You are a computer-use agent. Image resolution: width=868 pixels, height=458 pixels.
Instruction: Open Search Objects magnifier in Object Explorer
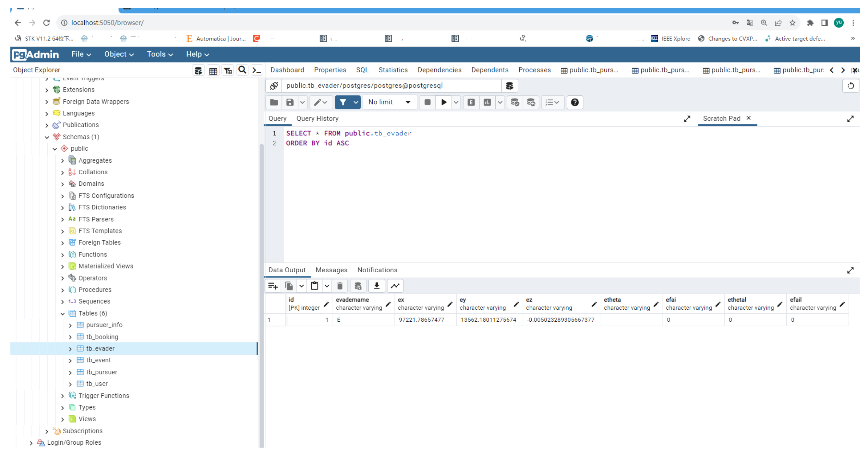tap(242, 70)
